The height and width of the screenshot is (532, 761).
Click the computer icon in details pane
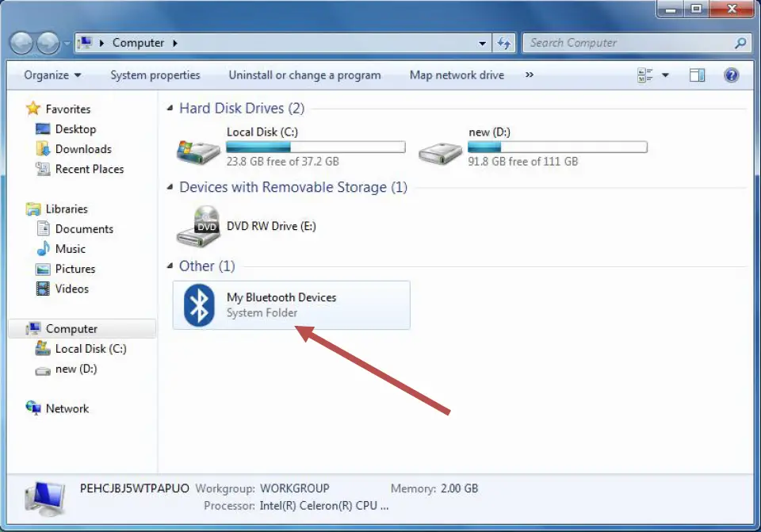pyautogui.click(x=45, y=499)
